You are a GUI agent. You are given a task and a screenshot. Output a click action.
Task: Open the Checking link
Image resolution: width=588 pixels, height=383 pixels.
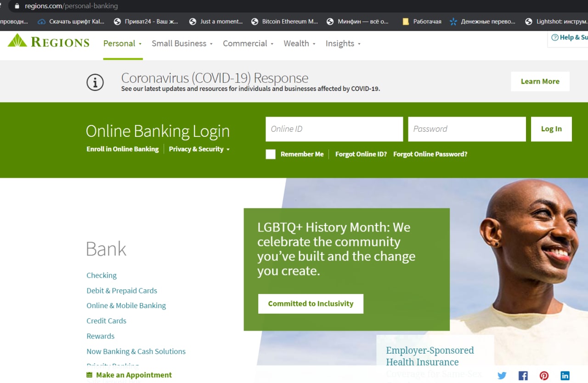pyautogui.click(x=102, y=276)
